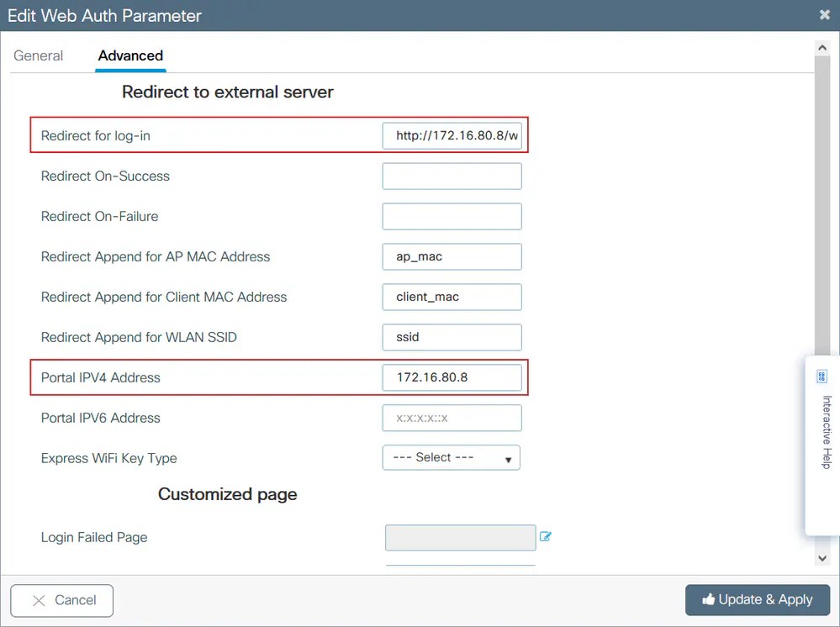Click the ap_mac Redirect Append field
The height and width of the screenshot is (627, 840).
point(452,256)
